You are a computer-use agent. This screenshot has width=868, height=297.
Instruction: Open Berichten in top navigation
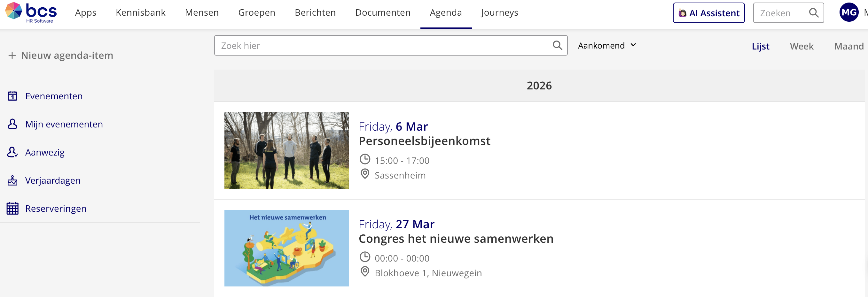click(x=316, y=13)
